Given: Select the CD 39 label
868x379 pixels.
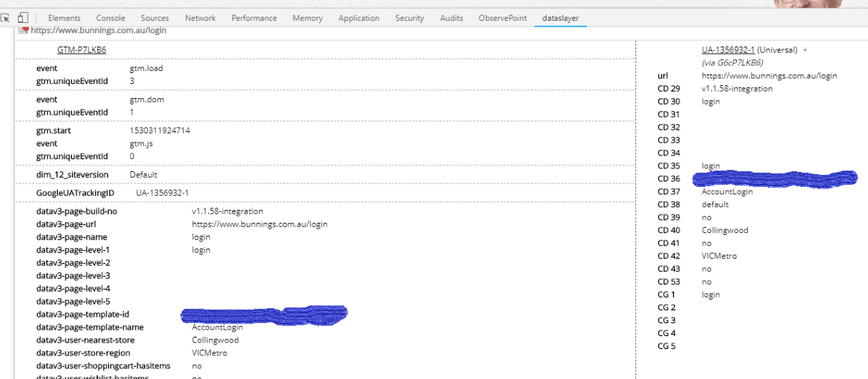Looking at the screenshot, I should click(x=669, y=218).
